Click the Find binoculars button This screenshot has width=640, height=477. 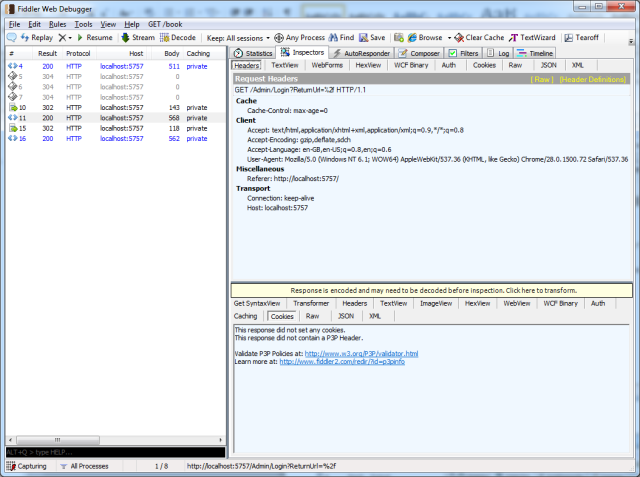(x=341, y=38)
